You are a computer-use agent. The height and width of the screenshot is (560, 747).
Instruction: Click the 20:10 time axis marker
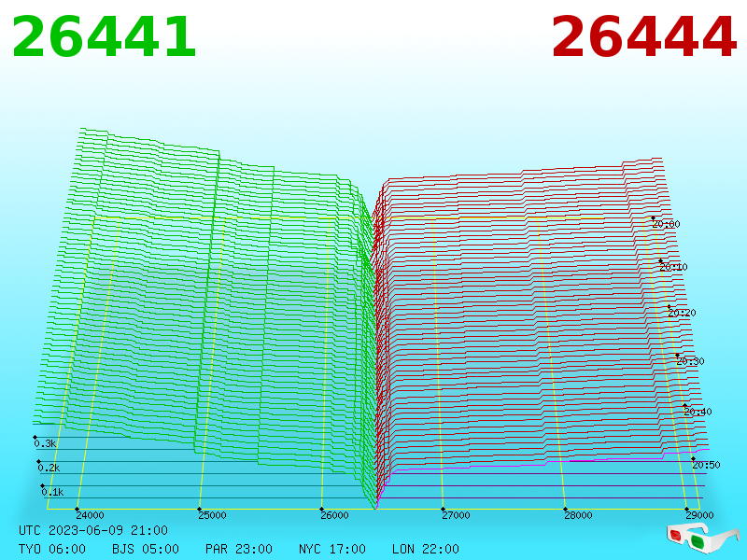point(673,267)
